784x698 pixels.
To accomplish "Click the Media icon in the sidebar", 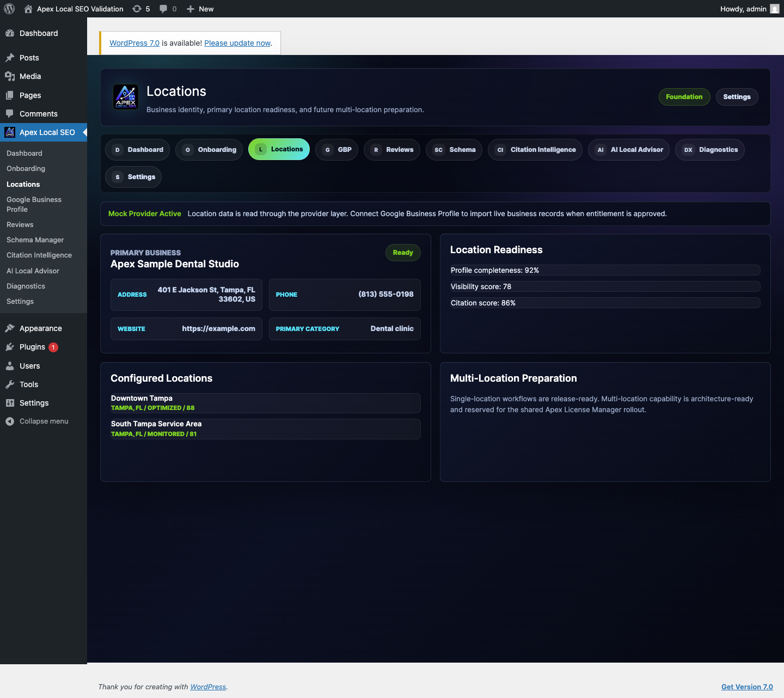I will (10, 76).
